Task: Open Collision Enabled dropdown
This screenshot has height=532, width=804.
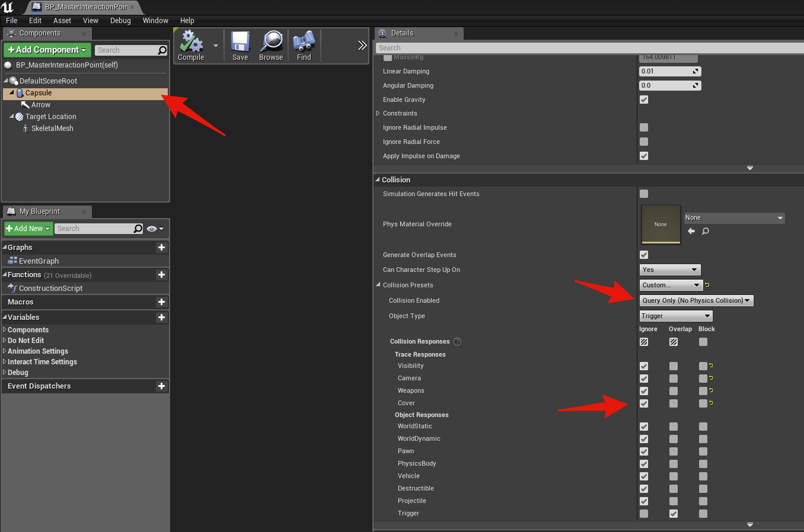Action: coord(696,300)
